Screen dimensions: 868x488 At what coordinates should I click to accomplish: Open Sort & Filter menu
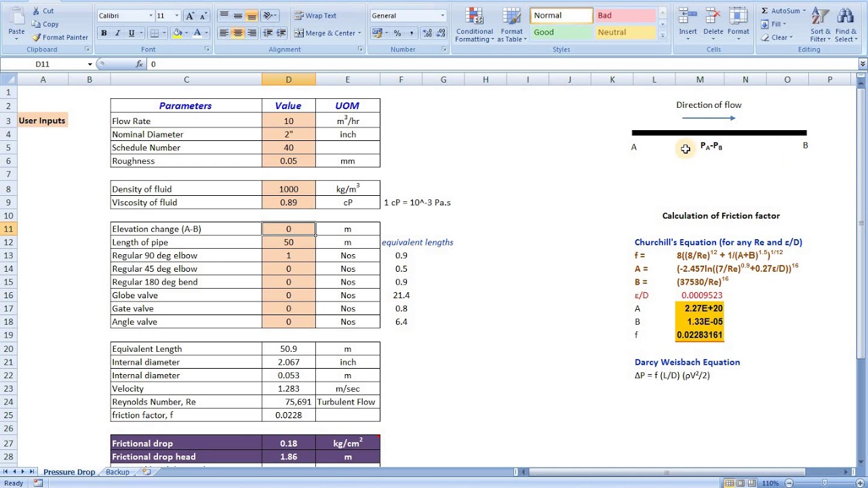pyautogui.click(x=820, y=25)
